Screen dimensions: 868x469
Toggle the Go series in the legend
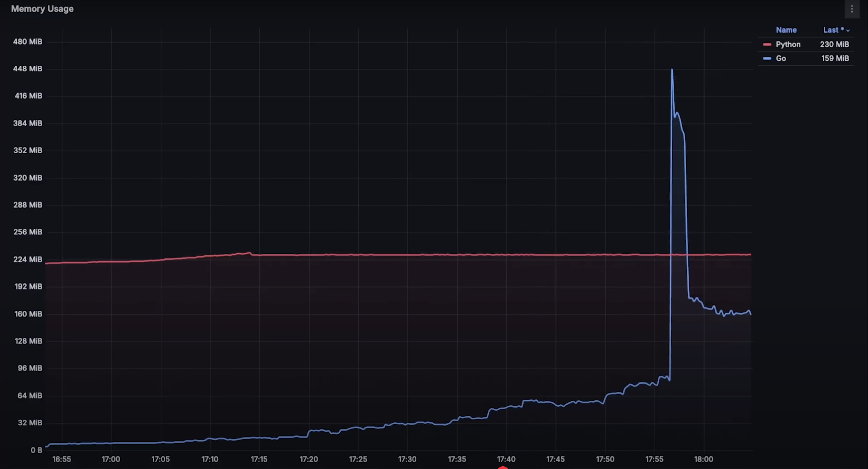pos(781,59)
